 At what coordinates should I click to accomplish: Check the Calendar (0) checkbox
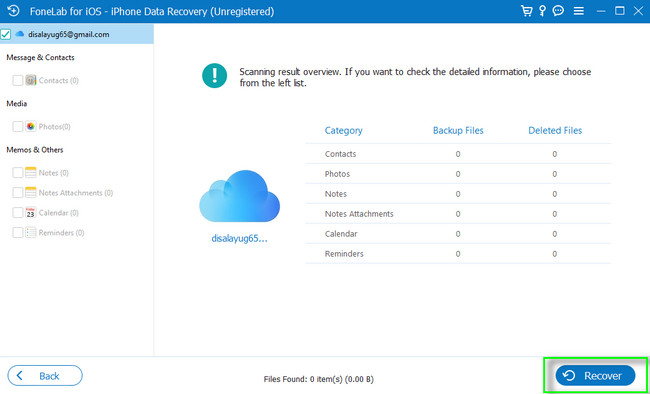pos(17,213)
